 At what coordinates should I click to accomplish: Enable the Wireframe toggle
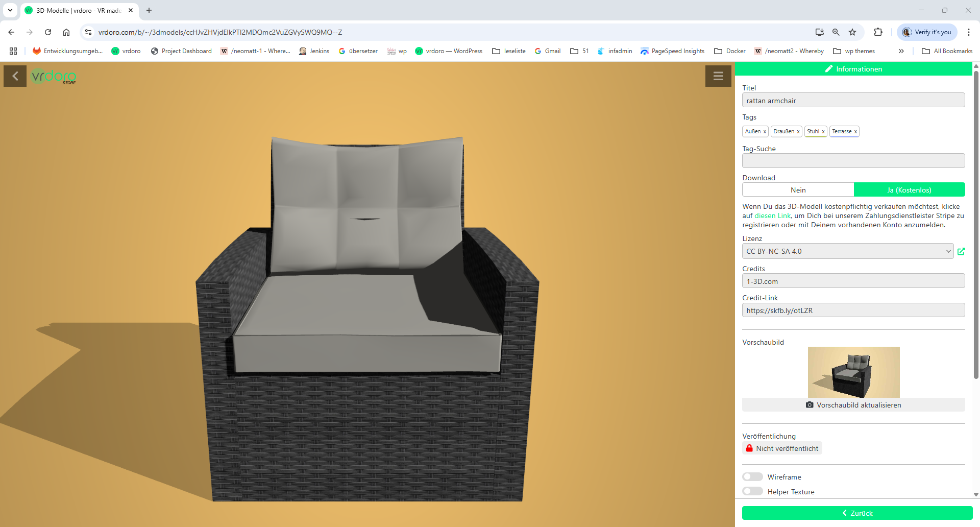tap(752, 477)
